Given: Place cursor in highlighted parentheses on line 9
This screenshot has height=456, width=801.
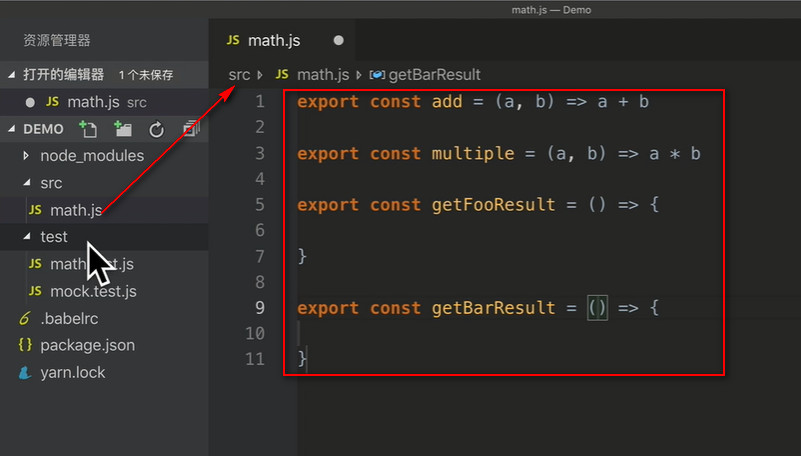Looking at the screenshot, I should (597, 308).
